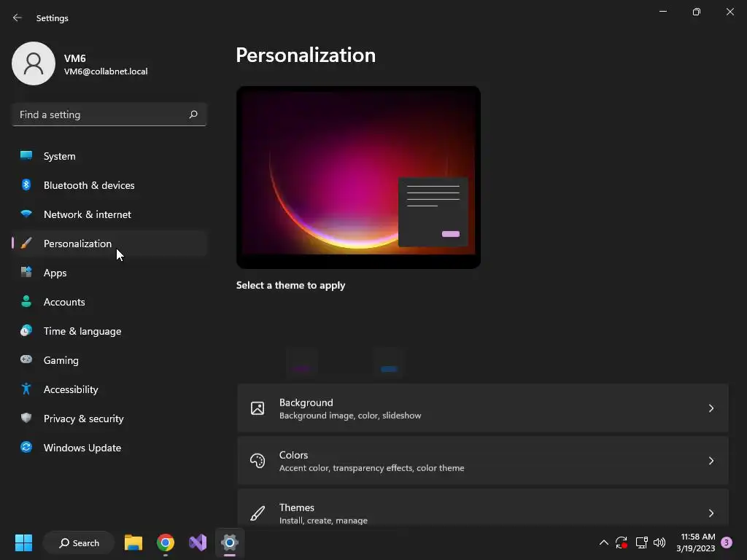Open Windows Update settings
This screenshot has width=747, height=560.
point(109,448)
